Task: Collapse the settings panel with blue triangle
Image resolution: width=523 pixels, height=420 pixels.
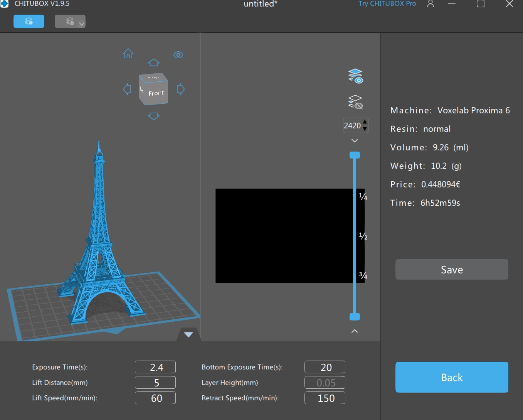Action: (x=188, y=334)
